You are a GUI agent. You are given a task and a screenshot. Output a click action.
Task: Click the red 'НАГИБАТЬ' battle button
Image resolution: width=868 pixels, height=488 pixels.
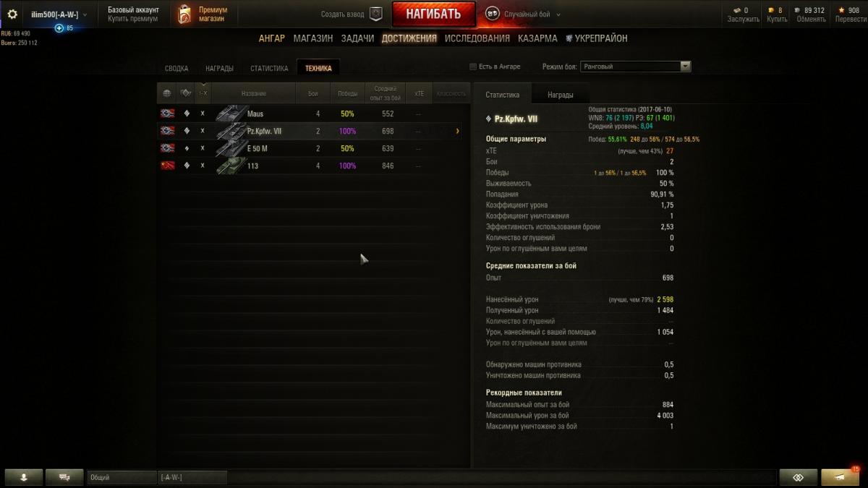click(x=433, y=14)
